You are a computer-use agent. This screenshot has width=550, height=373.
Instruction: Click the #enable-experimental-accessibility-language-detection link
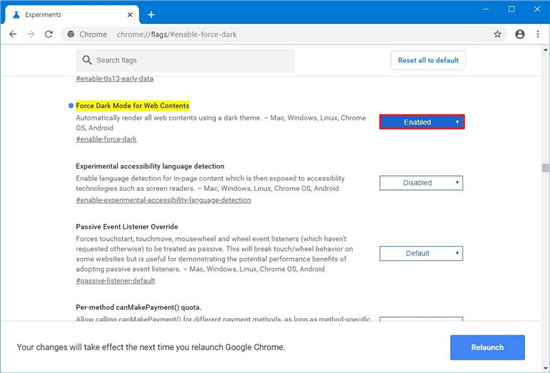[x=163, y=200]
